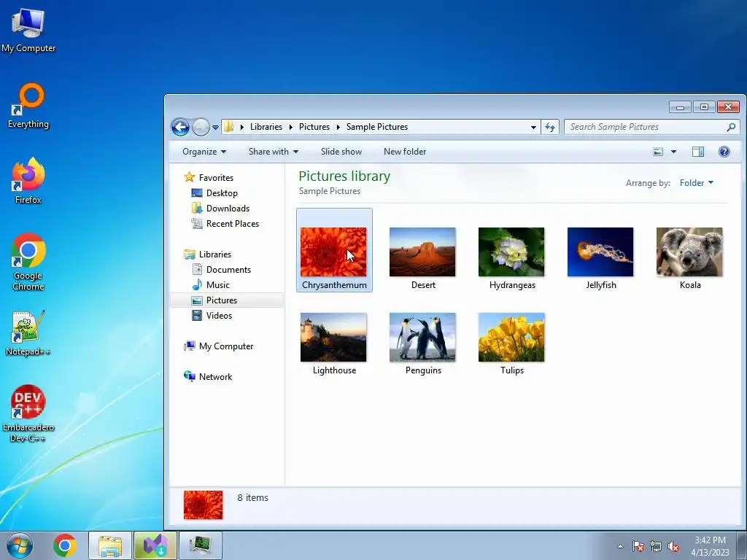Open the Music library
Viewport: 747px width, 560px height.
tap(211, 285)
